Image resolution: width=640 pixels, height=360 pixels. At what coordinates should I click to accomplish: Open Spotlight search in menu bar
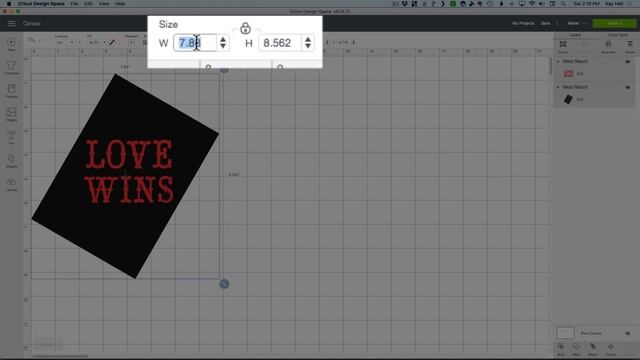[563, 4]
